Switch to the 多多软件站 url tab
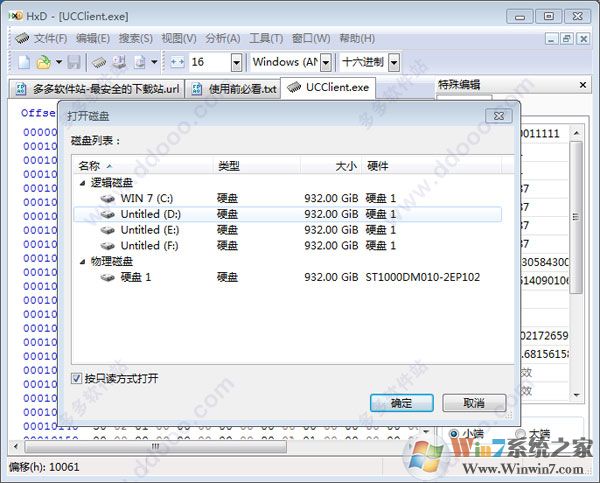600x483 pixels. coord(96,89)
